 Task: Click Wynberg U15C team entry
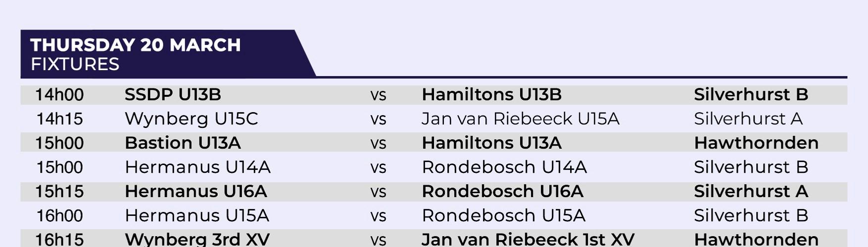(x=192, y=119)
